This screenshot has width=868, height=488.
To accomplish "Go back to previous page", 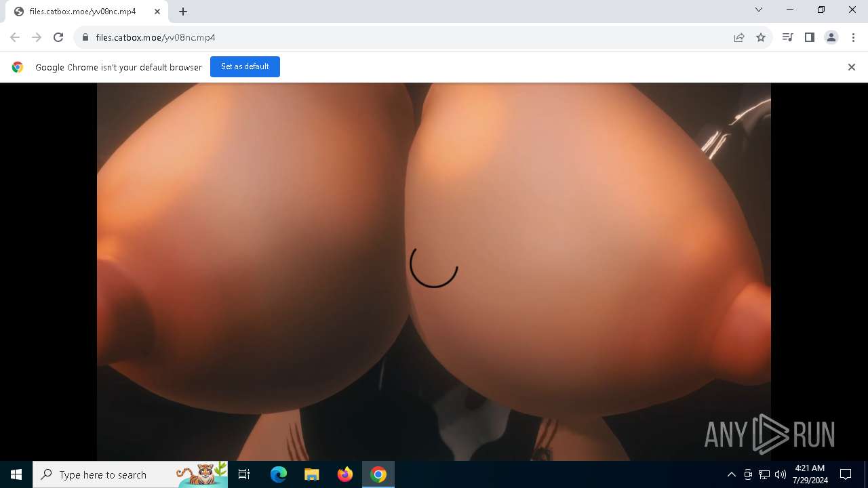I will point(15,37).
